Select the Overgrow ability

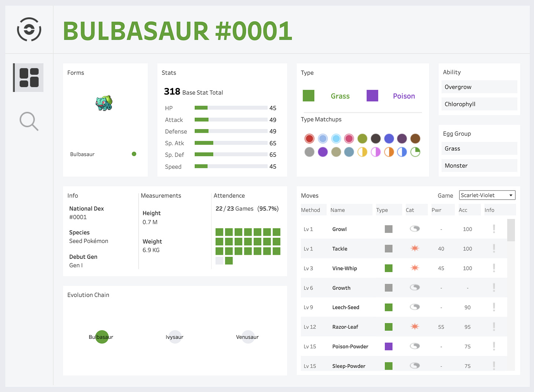pyautogui.click(x=479, y=87)
